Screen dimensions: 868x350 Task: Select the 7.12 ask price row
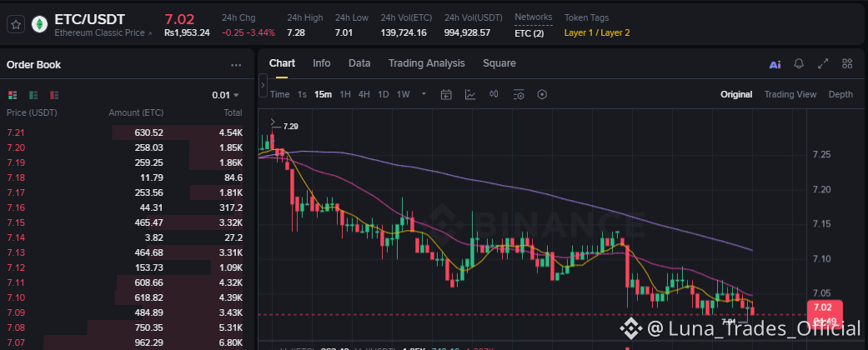(124, 267)
